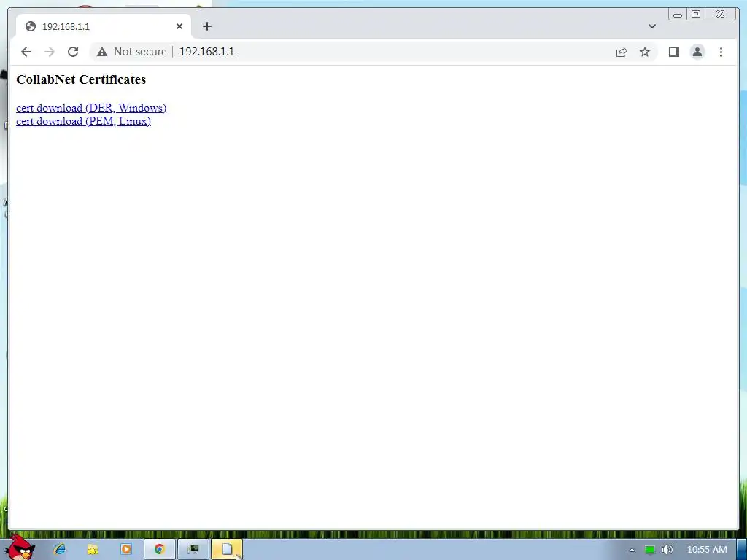Bookmark this page with the star
The height and width of the screenshot is (560, 747).
pyautogui.click(x=645, y=52)
